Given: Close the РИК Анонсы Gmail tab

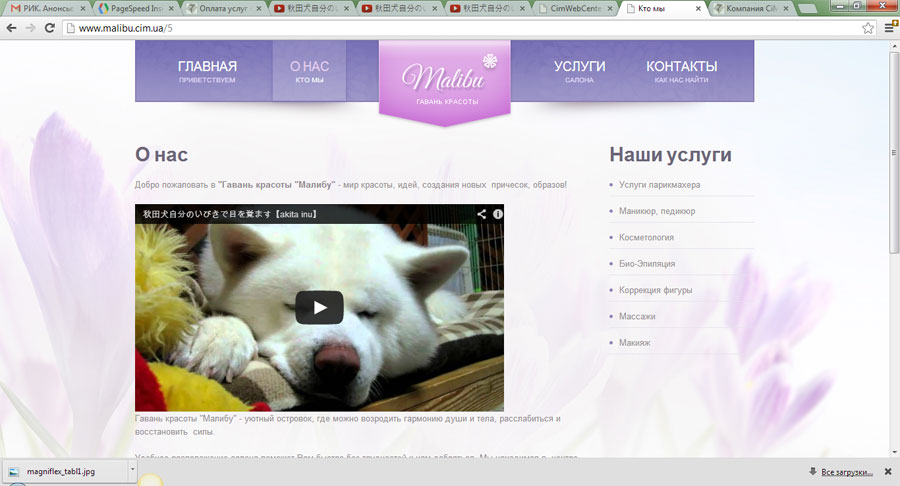Looking at the screenshot, I should [x=83, y=9].
